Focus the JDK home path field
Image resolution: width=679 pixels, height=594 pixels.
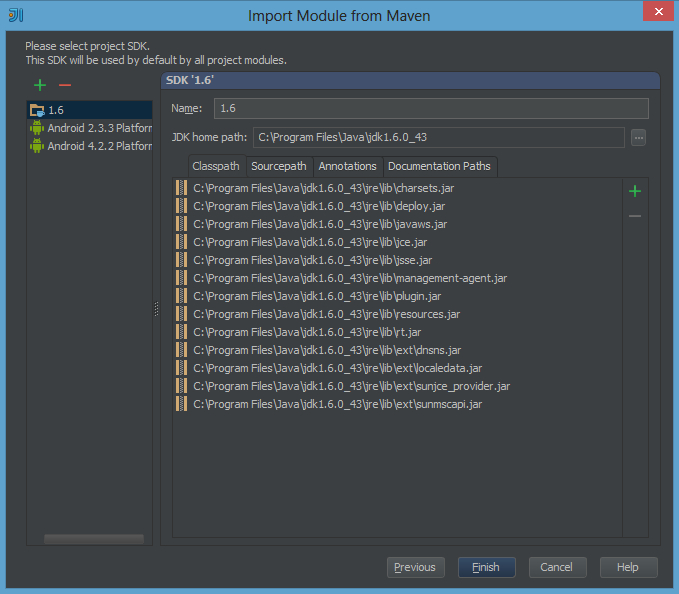[x=439, y=137]
